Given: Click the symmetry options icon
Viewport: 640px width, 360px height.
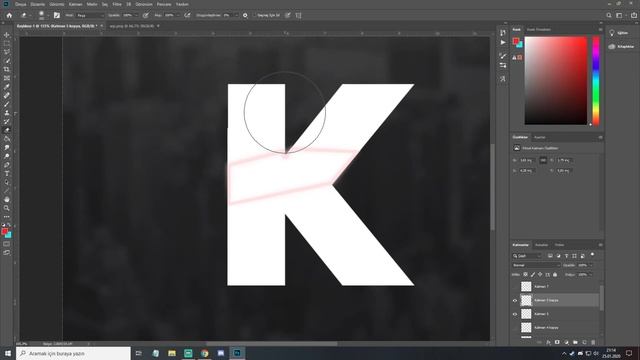Looking at the screenshot, I should tap(298, 15).
